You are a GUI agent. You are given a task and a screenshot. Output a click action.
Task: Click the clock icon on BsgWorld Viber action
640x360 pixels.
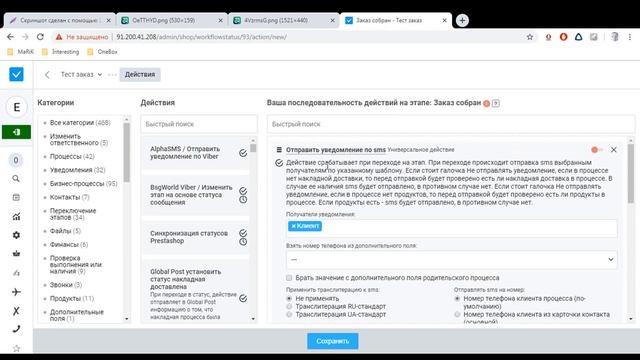[243, 200]
